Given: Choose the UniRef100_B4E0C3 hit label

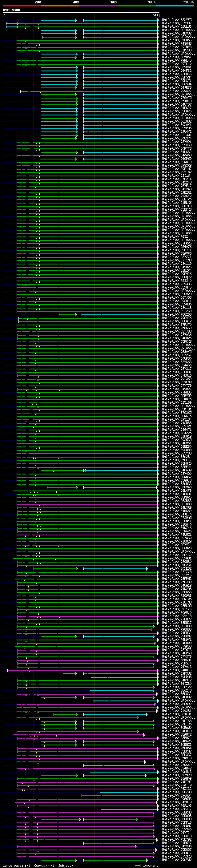Looking at the screenshot, I should tap(176, 732).
